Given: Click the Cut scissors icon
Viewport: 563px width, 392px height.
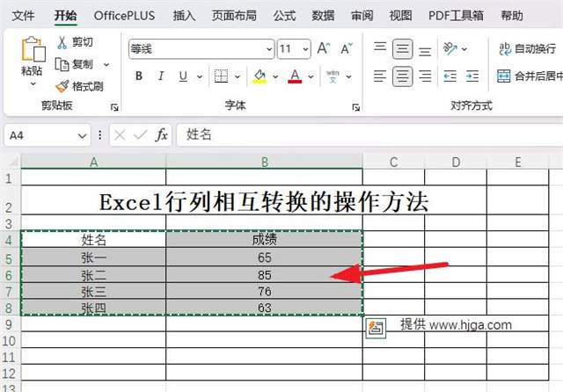Looking at the screenshot, I should pos(62,42).
